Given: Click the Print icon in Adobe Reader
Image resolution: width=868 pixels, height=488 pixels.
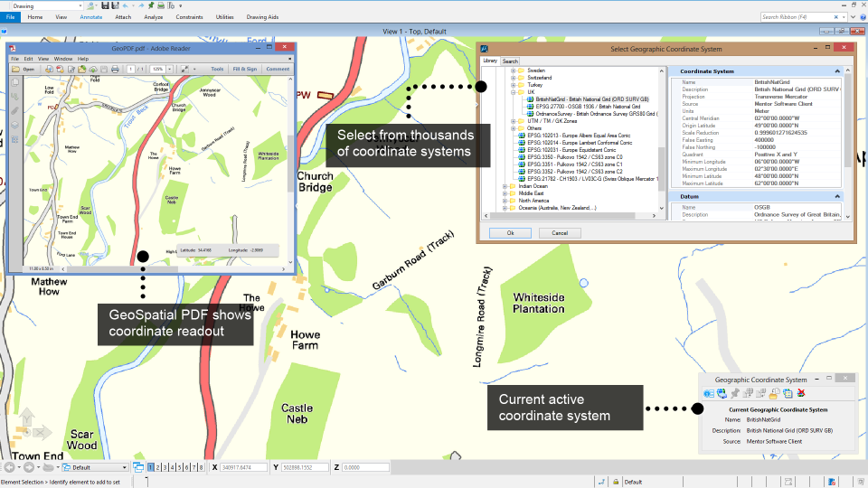Looking at the screenshot, I should [115, 69].
